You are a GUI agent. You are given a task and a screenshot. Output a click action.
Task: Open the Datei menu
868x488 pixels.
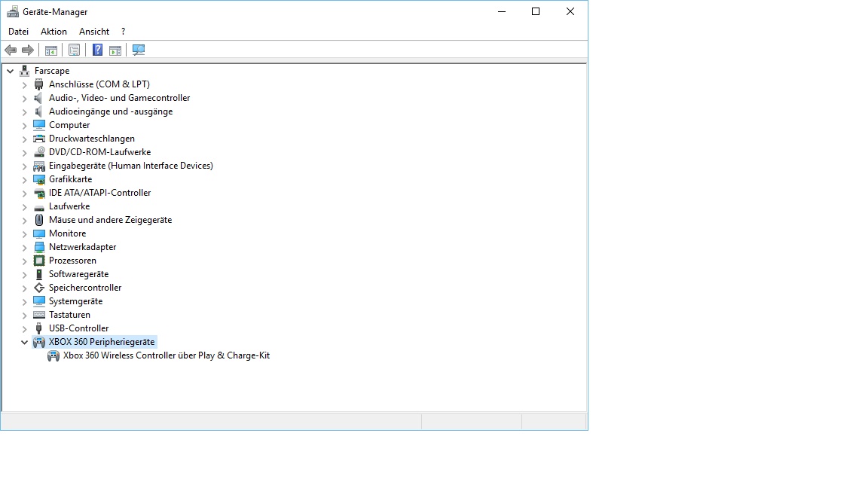point(18,32)
